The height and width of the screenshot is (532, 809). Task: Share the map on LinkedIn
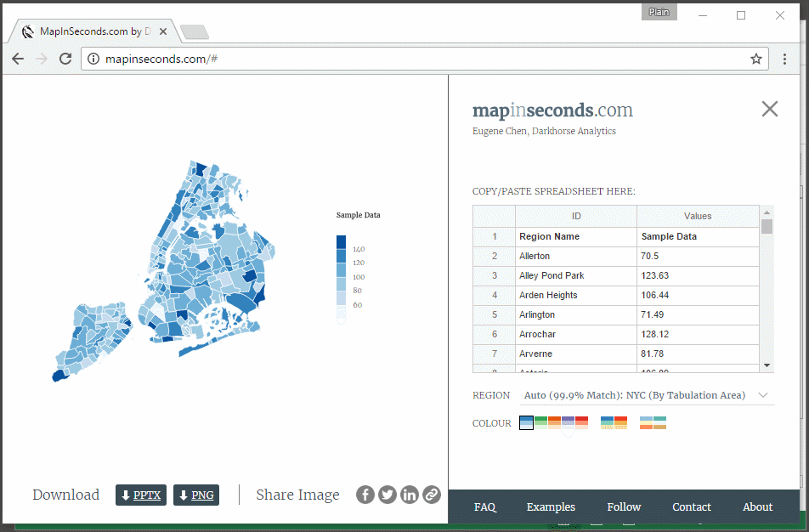click(x=410, y=494)
